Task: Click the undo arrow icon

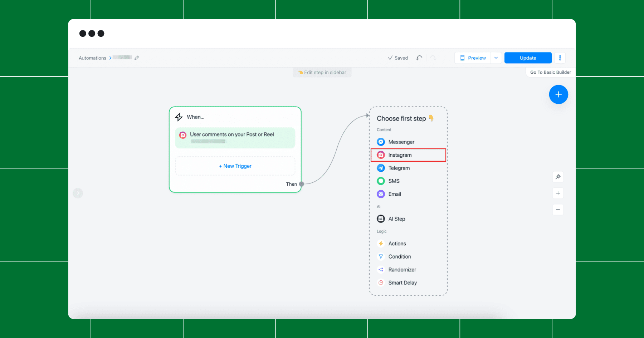Action: pyautogui.click(x=419, y=58)
